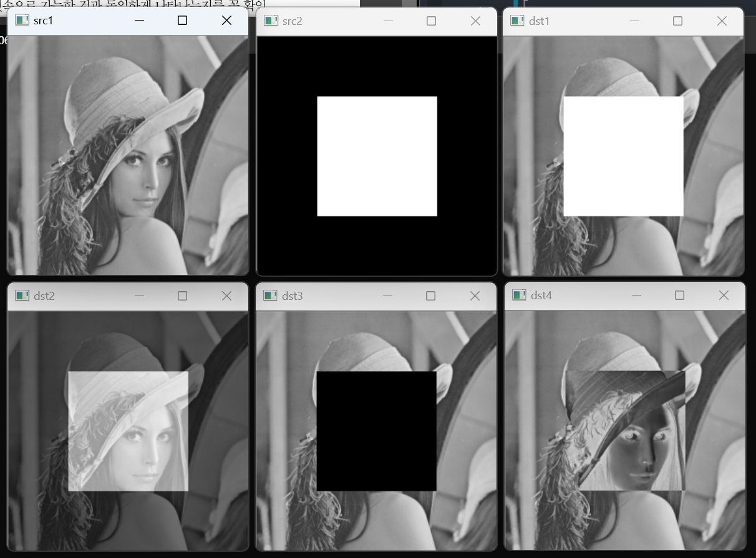Click the original Lena image in src1
Image resolution: width=756 pixels, height=558 pixels.
(x=128, y=155)
